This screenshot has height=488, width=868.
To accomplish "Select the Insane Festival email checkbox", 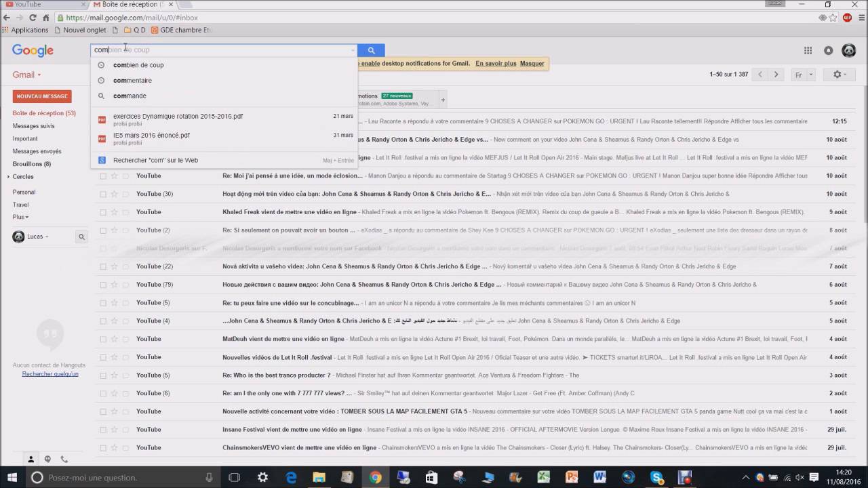I will click(103, 430).
